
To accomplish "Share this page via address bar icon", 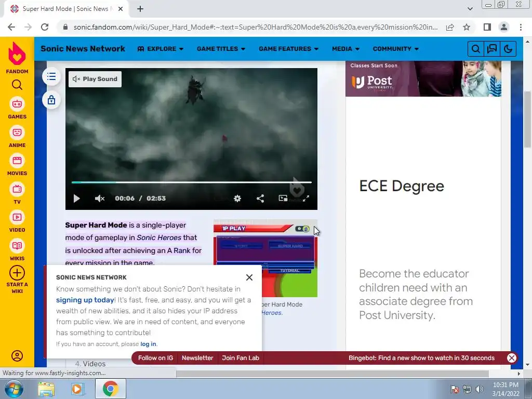I will (450, 27).
